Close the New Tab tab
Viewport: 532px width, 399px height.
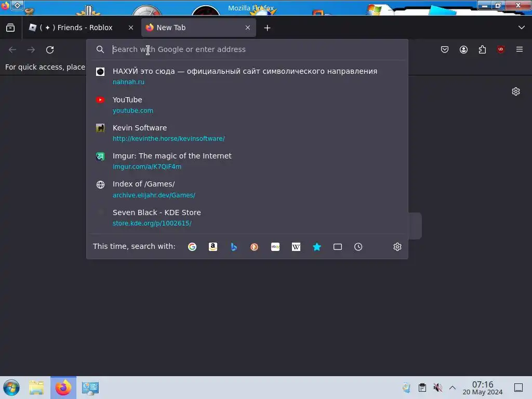click(248, 28)
